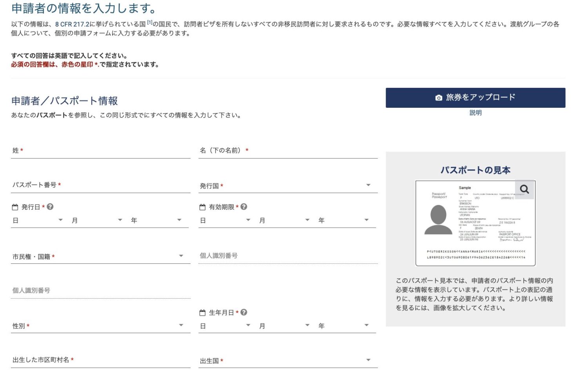588x381 pixels.
Task: Open the 市民権・国籍 dropdown
Action: (x=100, y=257)
